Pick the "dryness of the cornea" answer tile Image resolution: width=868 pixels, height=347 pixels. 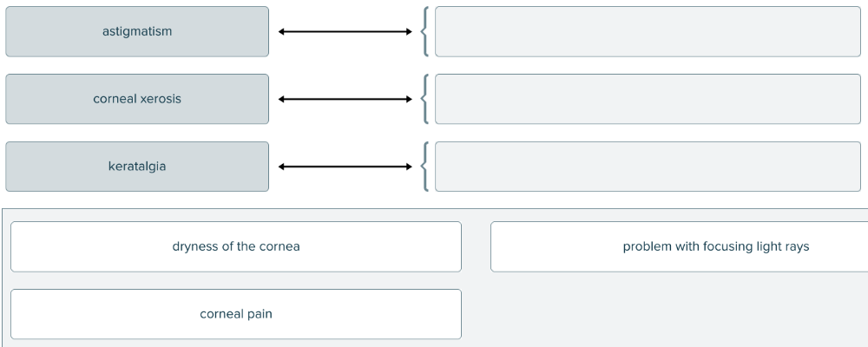236,246
